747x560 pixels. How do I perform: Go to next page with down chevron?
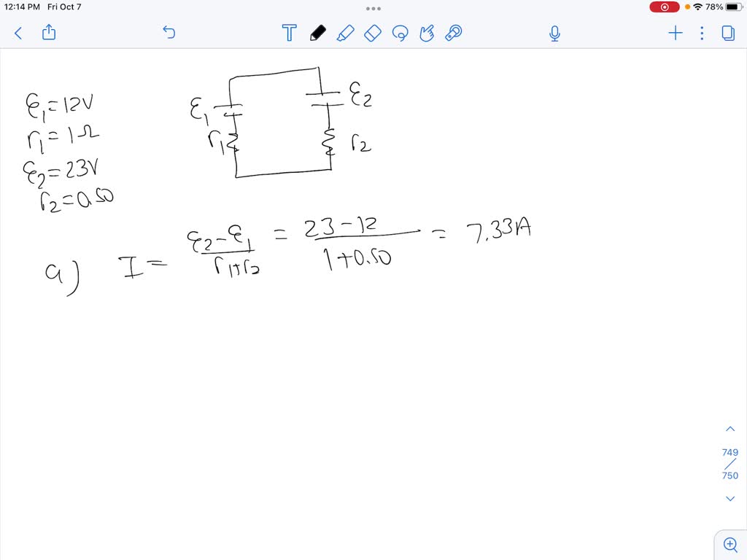click(x=730, y=498)
